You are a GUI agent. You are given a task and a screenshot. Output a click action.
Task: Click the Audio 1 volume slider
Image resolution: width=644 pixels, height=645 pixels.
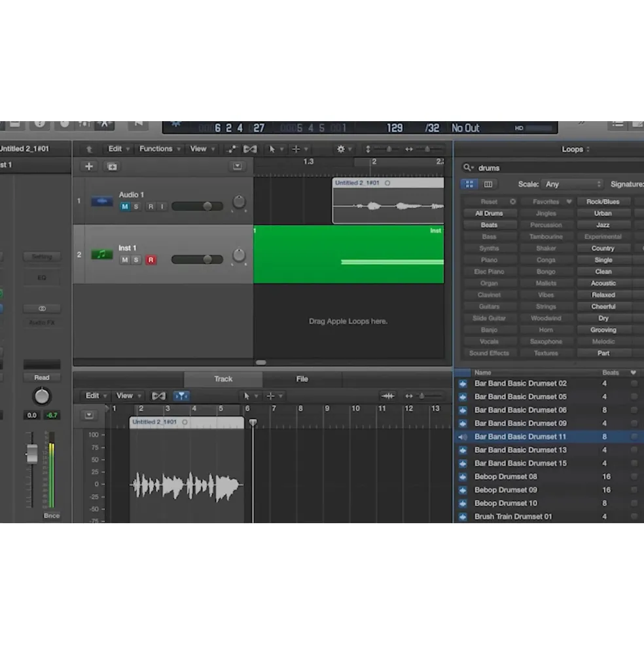tap(198, 206)
